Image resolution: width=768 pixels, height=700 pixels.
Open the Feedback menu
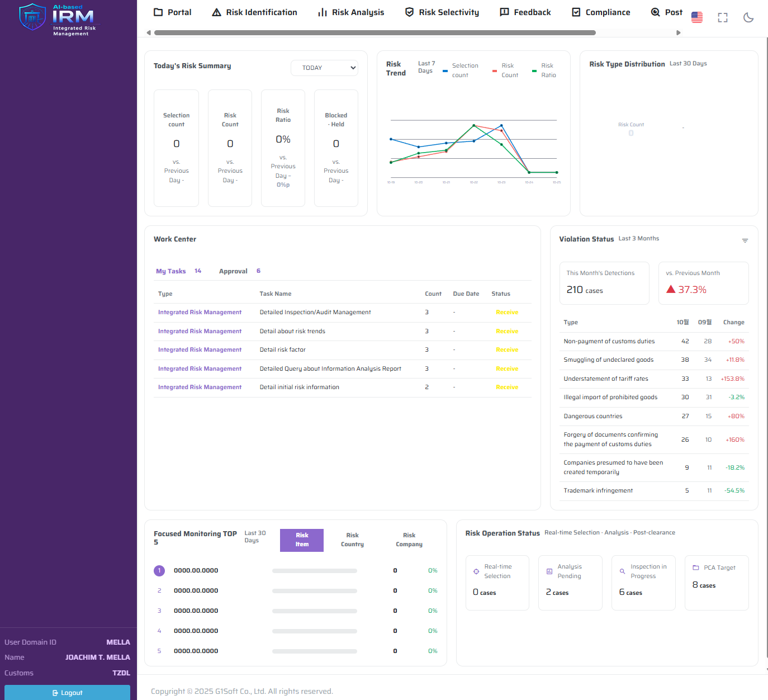pyautogui.click(x=525, y=12)
